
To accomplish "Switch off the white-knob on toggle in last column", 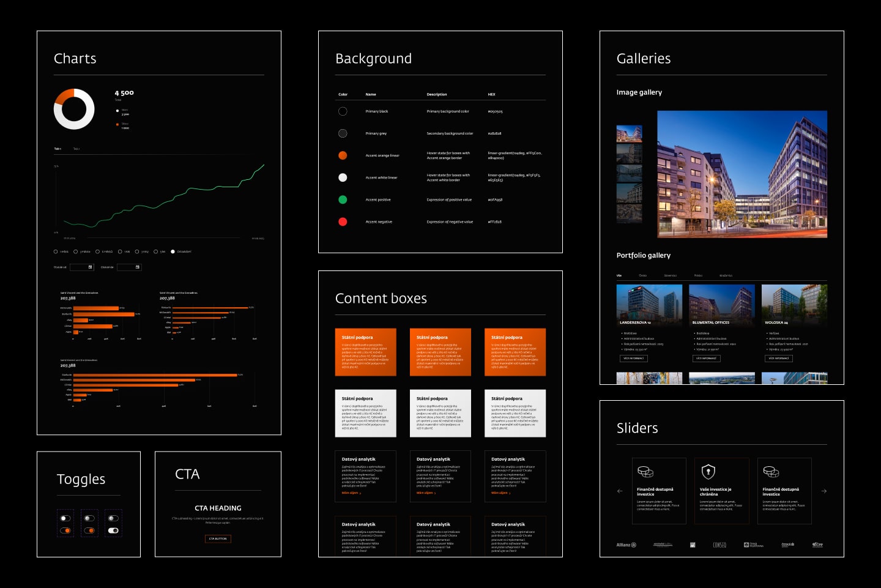I will [113, 530].
